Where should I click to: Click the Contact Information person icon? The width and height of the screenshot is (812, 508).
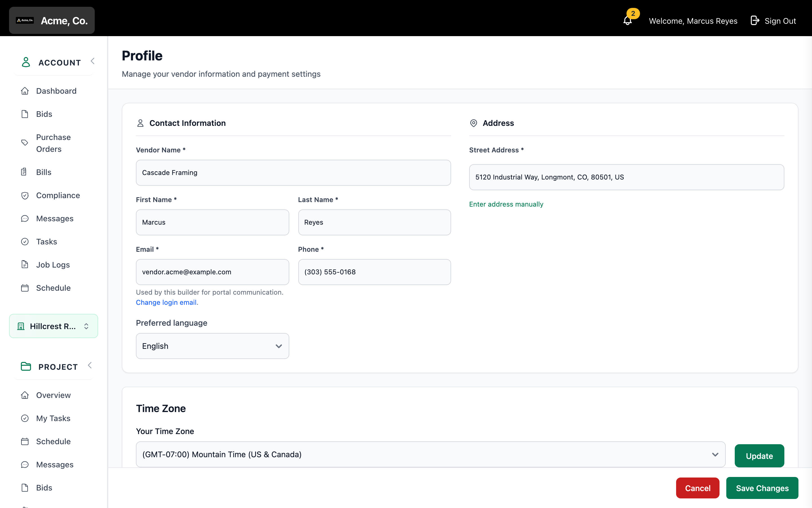pyautogui.click(x=140, y=123)
